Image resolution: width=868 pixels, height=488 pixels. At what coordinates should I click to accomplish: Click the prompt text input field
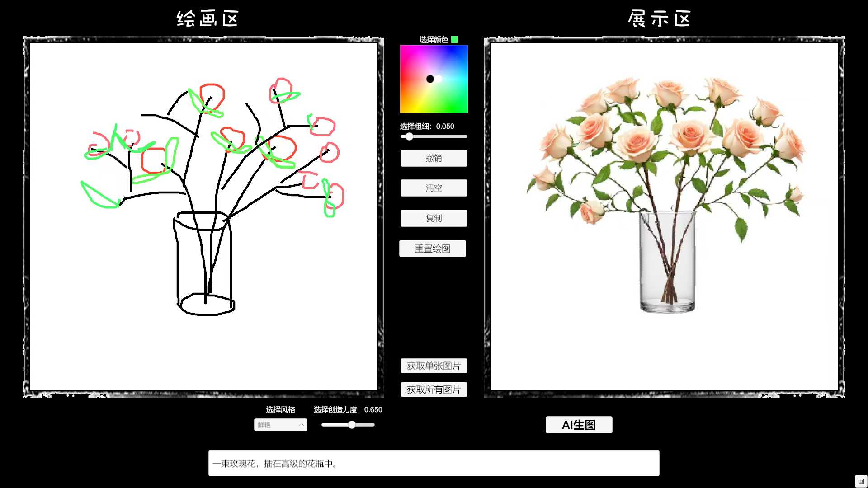[x=434, y=463]
